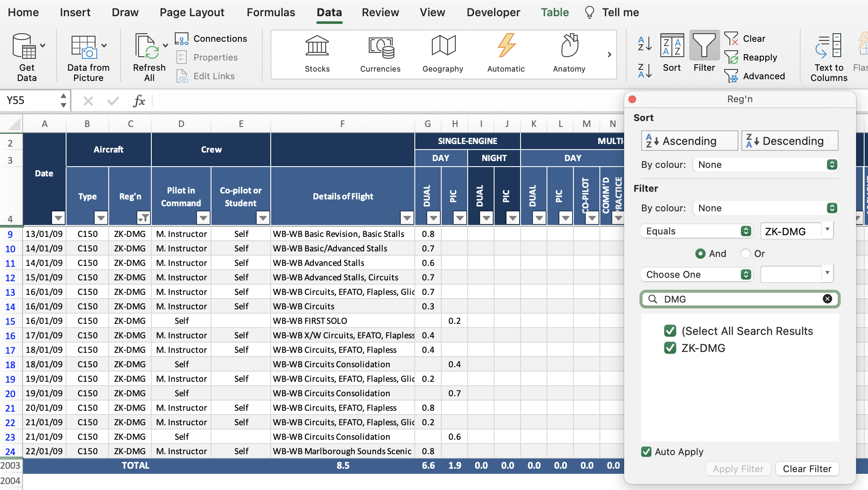Open the Equals condition dropdown
The height and width of the screenshot is (490, 868).
697,231
